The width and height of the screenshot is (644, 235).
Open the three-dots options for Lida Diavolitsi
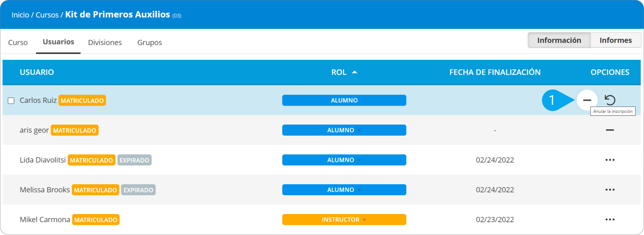tap(610, 160)
